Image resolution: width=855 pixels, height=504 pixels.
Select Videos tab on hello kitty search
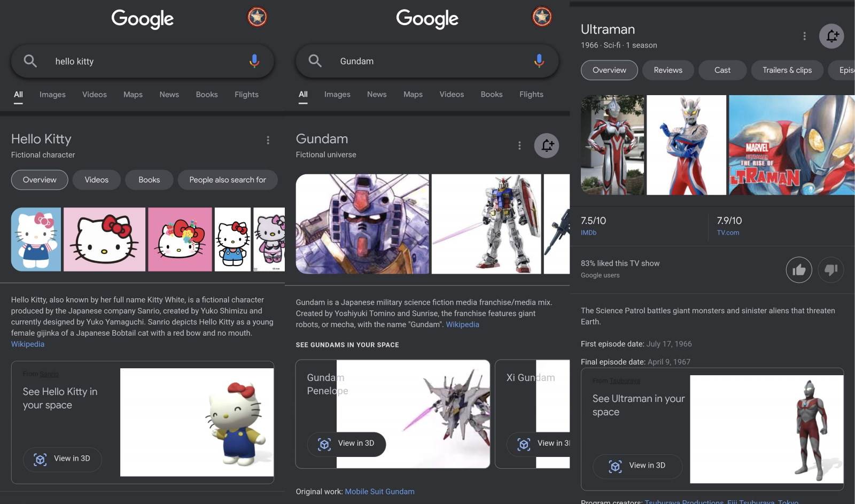(x=95, y=95)
